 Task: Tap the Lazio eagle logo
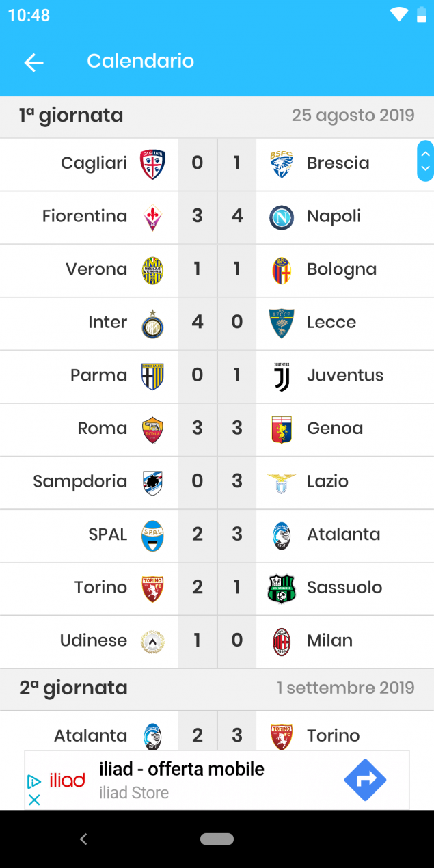pos(282,482)
